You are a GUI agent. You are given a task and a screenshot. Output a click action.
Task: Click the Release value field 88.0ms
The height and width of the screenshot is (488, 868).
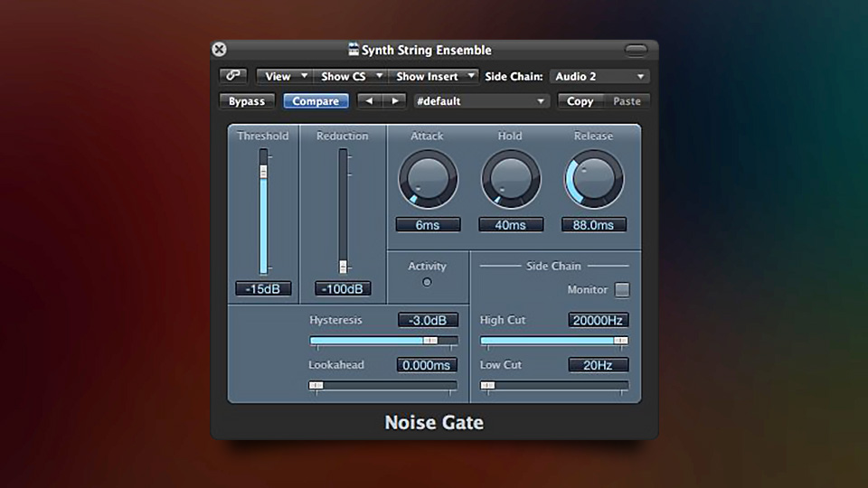click(593, 225)
